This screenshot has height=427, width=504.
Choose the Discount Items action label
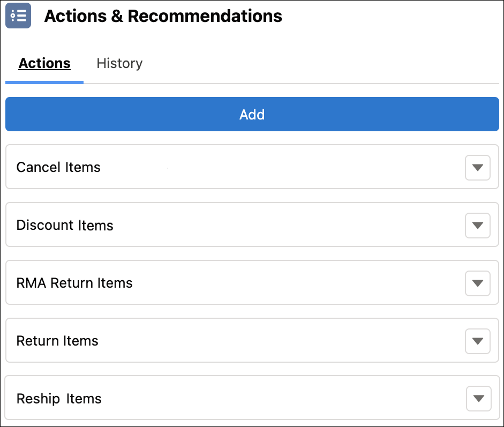[65, 225]
